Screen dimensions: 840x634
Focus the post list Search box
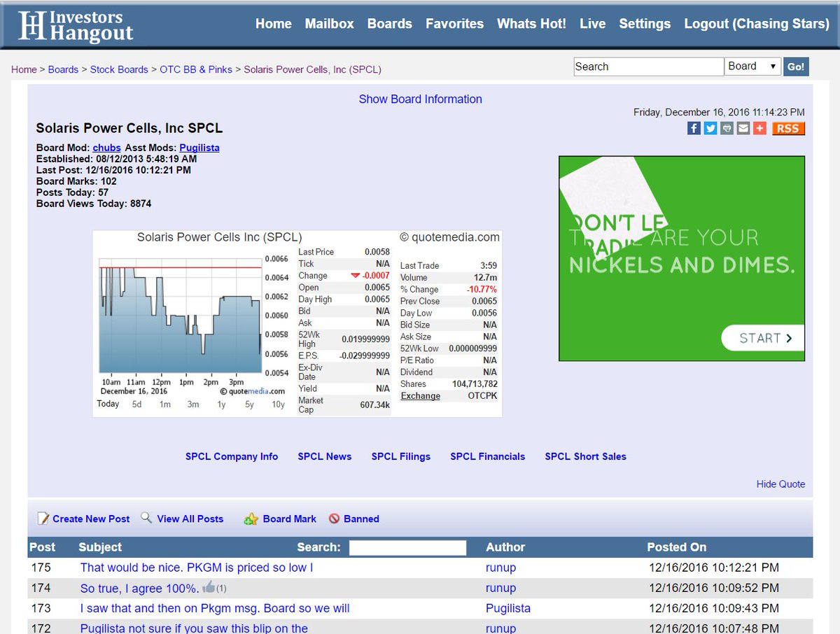pos(407,547)
